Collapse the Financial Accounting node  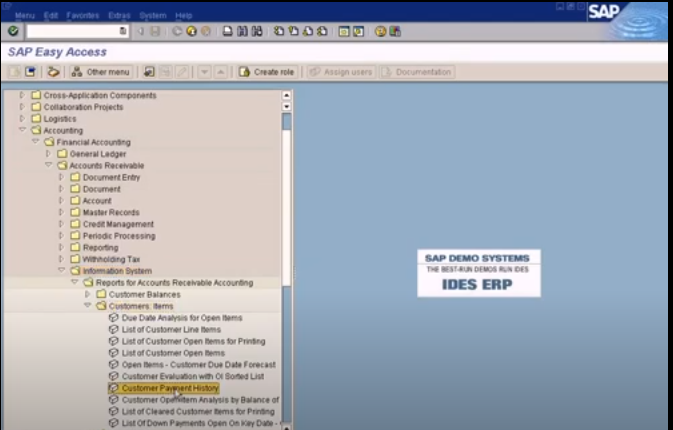click(35, 141)
